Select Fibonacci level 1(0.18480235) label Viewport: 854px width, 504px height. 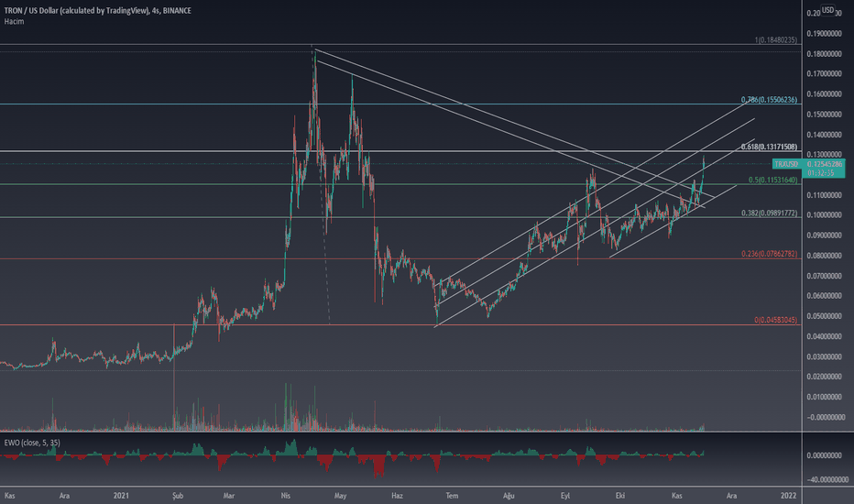click(x=775, y=40)
